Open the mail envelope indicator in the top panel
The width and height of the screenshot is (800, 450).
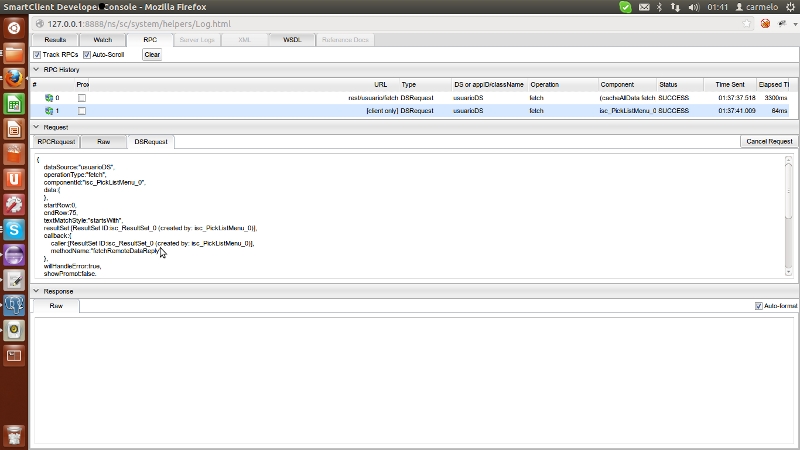pos(642,7)
